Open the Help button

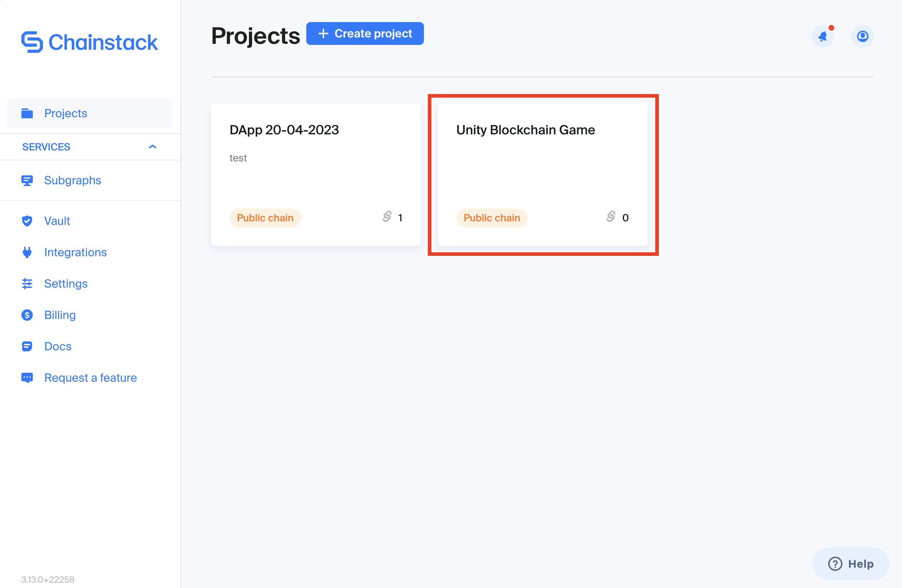point(851,563)
